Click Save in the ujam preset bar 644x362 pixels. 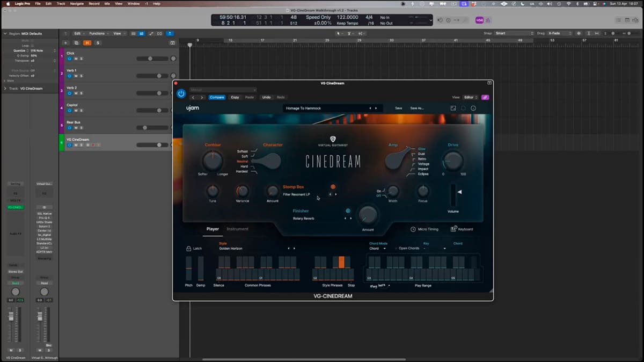tap(398, 108)
